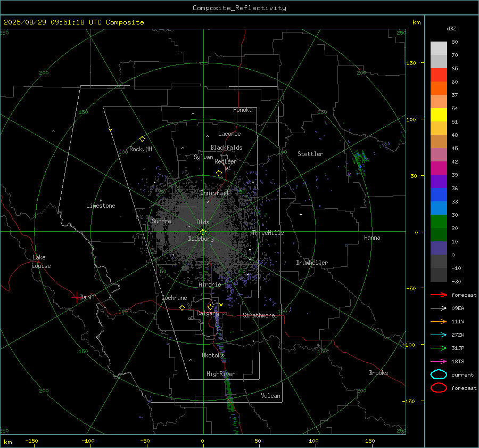The width and height of the screenshot is (479, 448).
Task: Click the white plus marker west of Hanna
Action: coord(301,214)
